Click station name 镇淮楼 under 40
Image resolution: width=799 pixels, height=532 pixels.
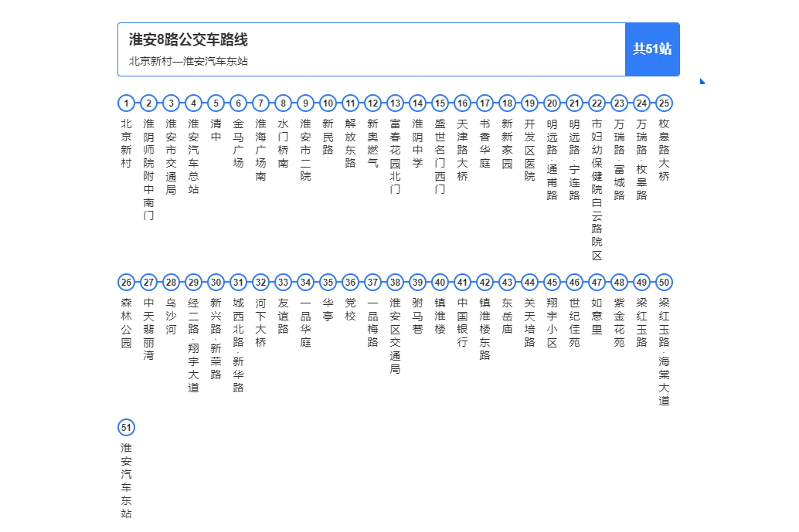click(440, 316)
